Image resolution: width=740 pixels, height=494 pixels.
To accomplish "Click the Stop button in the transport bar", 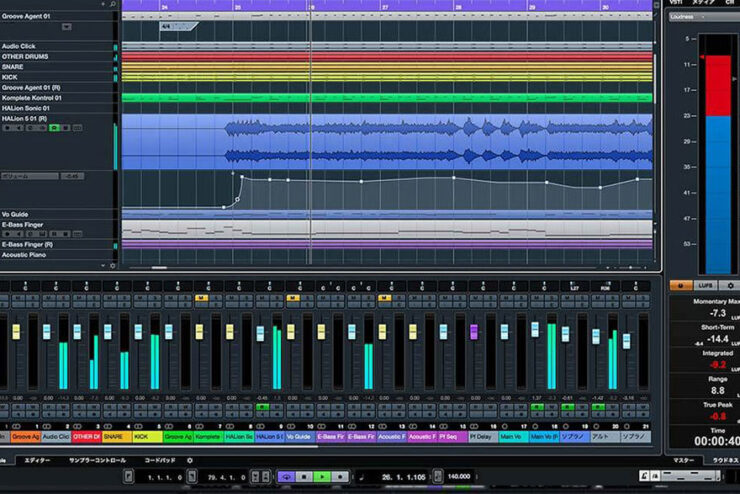I will click(304, 477).
